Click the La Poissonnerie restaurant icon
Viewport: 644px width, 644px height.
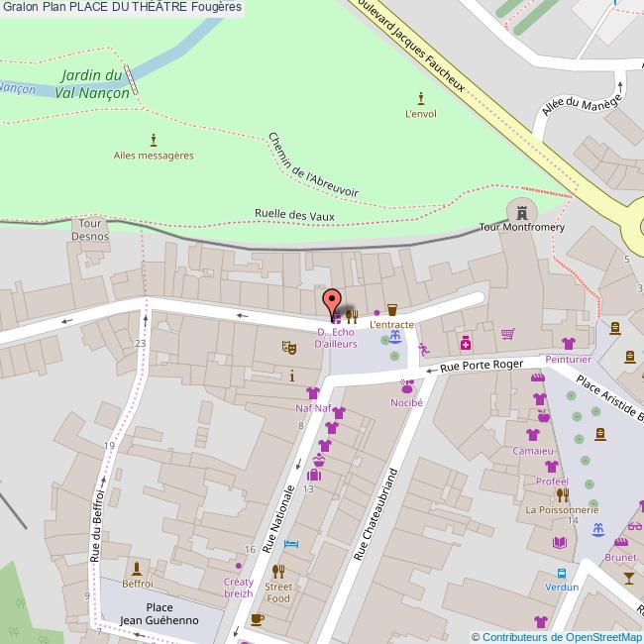tap(562, 494)
